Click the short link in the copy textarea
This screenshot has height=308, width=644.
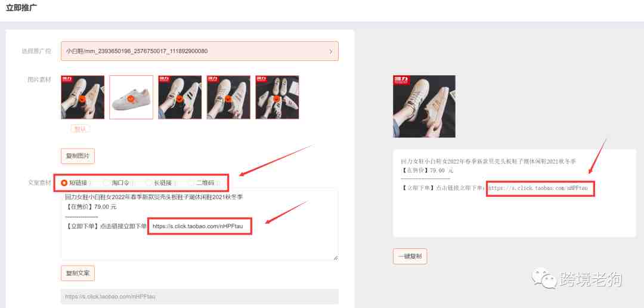pyautogui.click(x=199, y=226)
